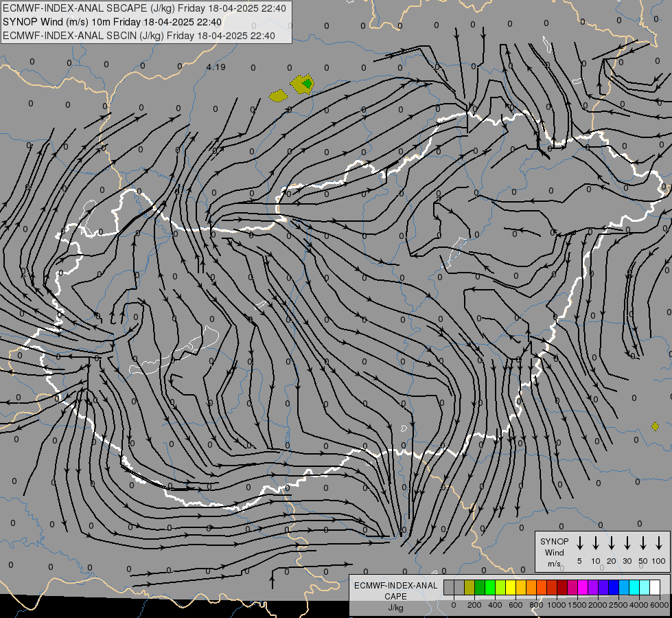Click the 5 m/s wind arrow in legend
This screenshot has height=618, width=672.
tap(580, 542)
